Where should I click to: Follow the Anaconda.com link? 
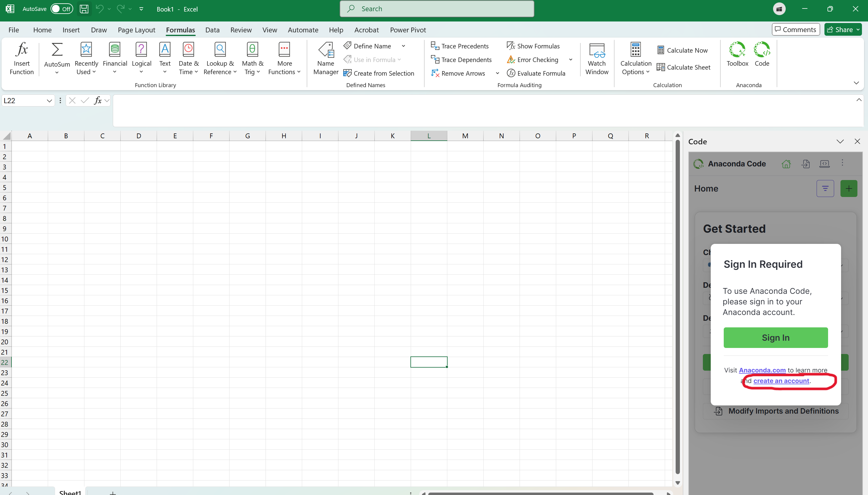(762, 370)
